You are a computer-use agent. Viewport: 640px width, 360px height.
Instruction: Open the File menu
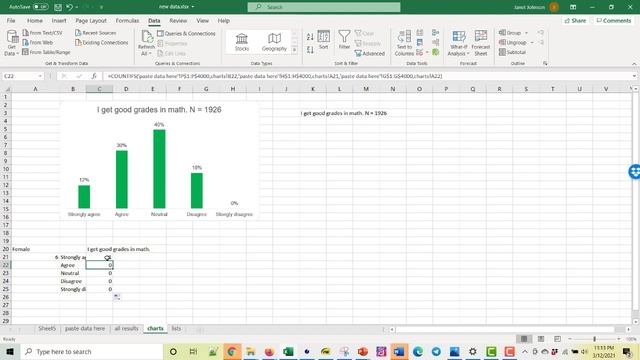[11, 20]
